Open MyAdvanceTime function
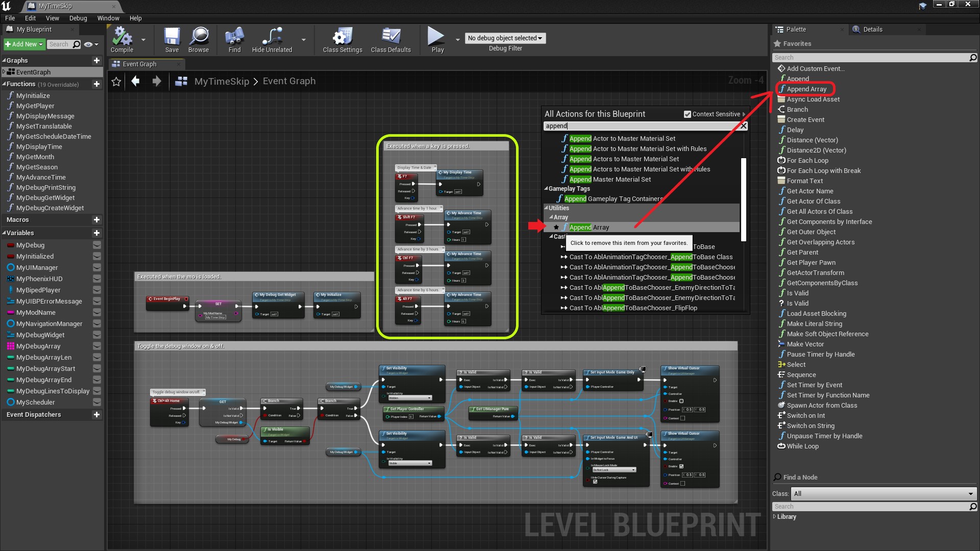Image resolution: width=980 pixels, height=551 pixels. tap(41, 177)
